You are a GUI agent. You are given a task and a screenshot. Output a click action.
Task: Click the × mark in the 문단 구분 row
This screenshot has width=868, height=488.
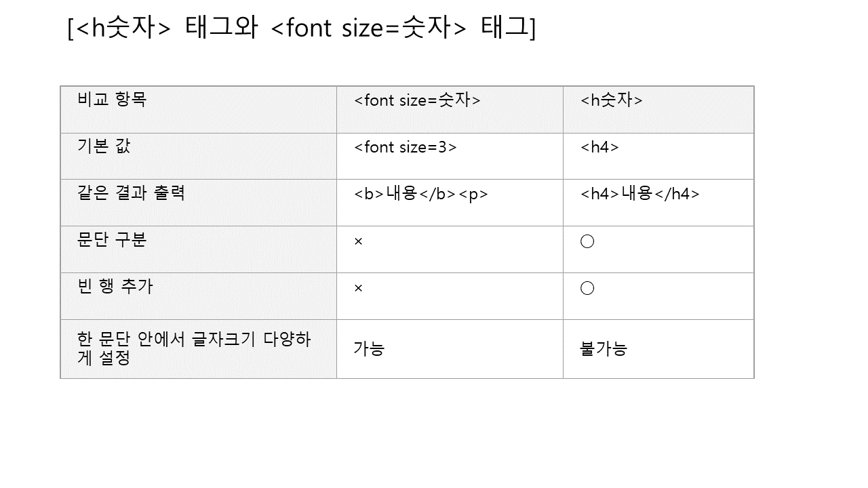[359, 241]
